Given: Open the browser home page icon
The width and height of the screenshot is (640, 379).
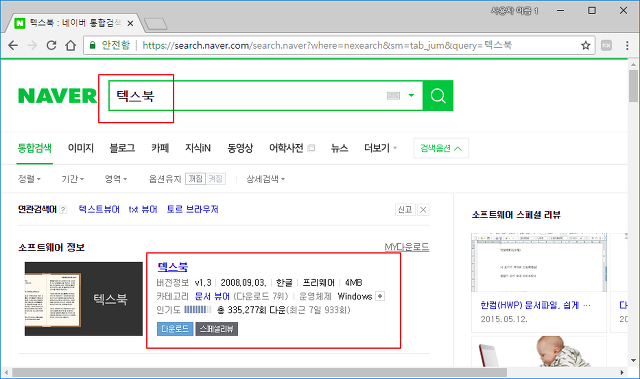Looking at the screenshot, I should coord(71,45).
